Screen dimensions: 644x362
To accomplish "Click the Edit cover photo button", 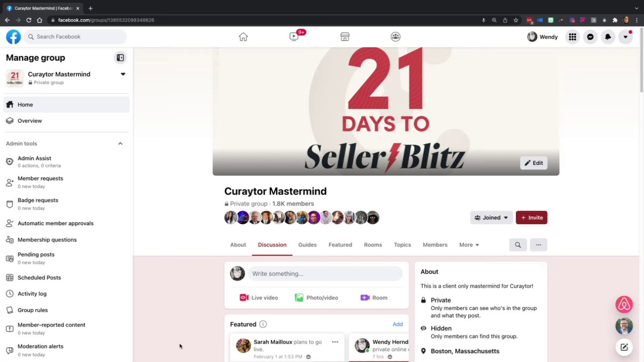I will tap(533, 163).
